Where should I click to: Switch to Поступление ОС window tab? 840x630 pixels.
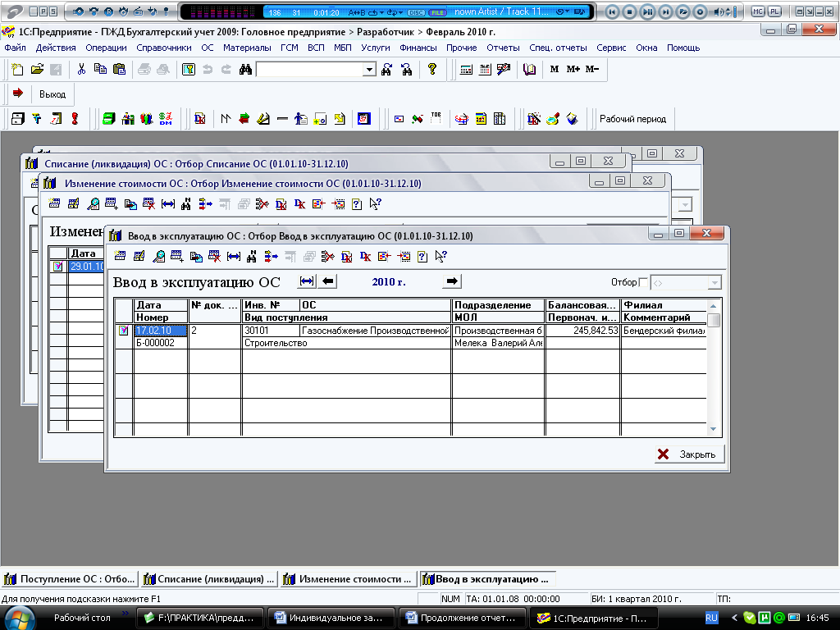(x=70, y=579)
